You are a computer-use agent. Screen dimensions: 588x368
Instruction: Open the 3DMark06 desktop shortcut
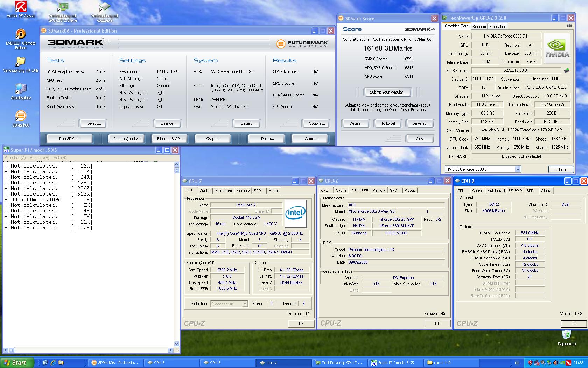[21, 116]
